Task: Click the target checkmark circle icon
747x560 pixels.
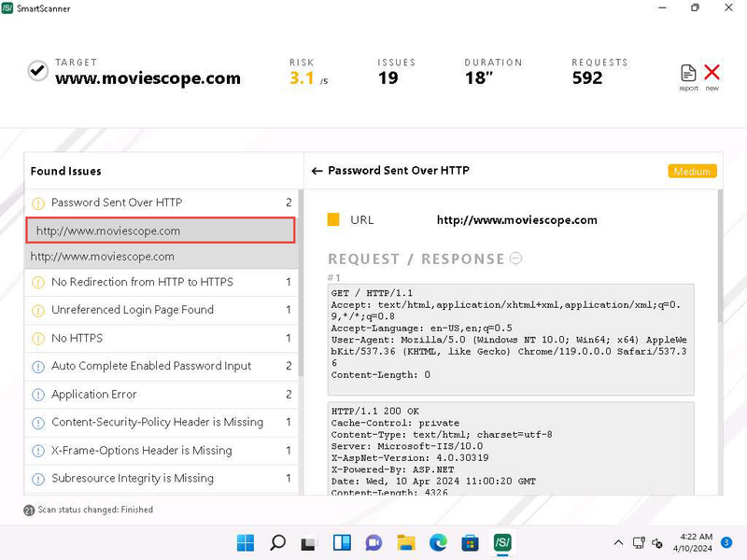Action: click(37, 72)
